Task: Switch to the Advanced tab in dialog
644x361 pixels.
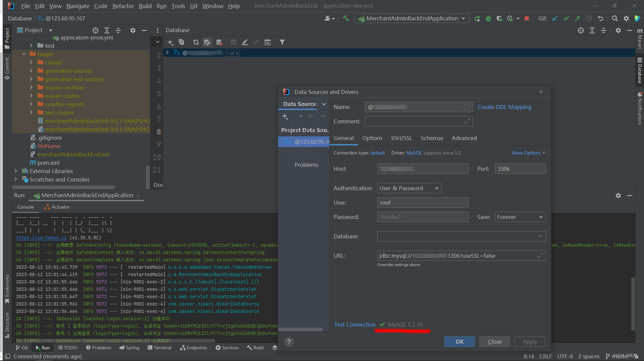Action: (x=464, y=138)
